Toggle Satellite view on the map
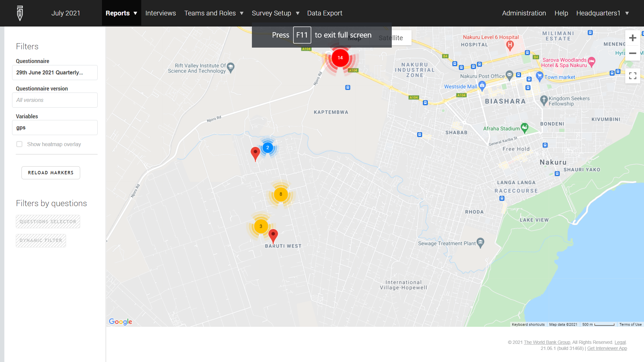This screenshot has width=644, height=362. pos(392,38)
